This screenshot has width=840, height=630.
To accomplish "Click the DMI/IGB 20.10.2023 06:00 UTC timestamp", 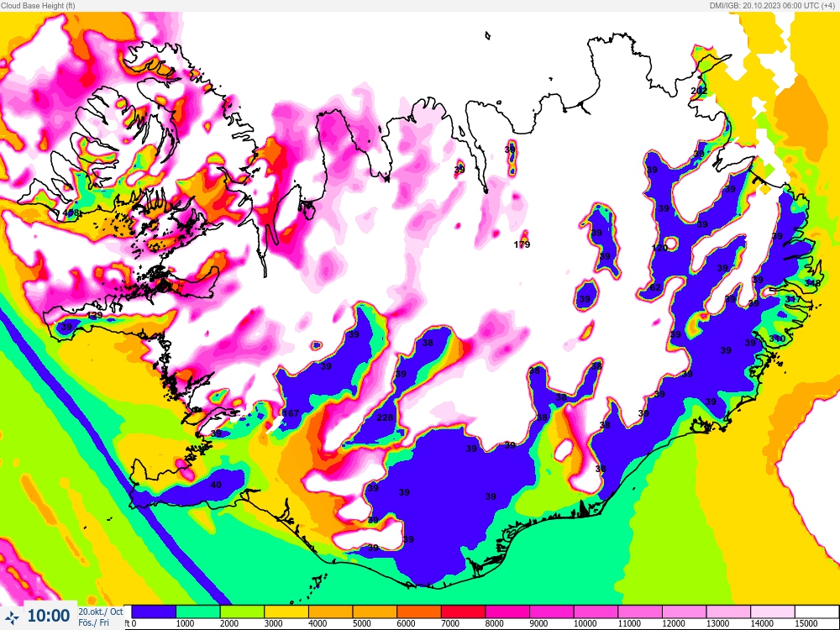I will coord(773,5).
